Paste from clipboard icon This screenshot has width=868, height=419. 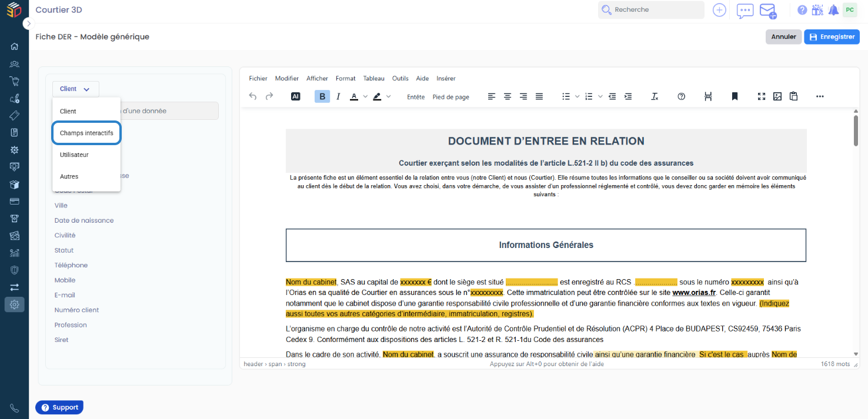793,96
